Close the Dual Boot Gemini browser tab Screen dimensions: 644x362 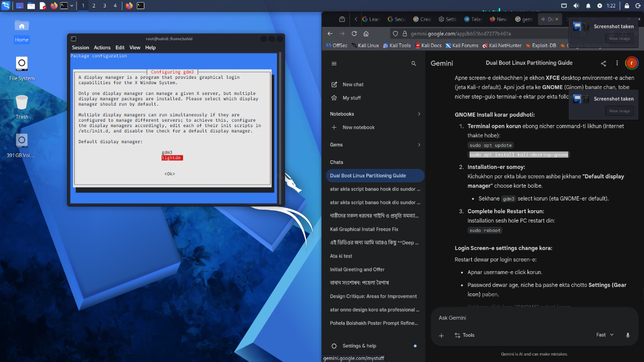[557, 19]
